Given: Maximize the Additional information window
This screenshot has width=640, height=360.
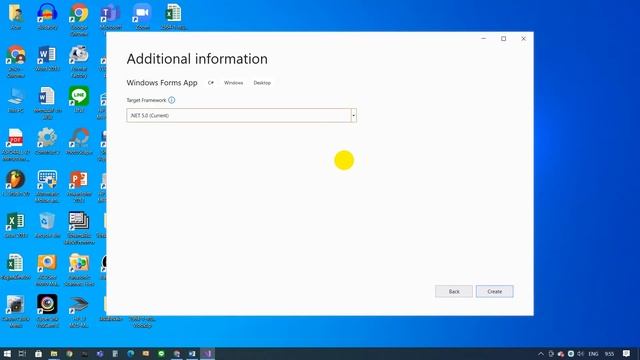Looking at the screenshot, I should point(503,39).
